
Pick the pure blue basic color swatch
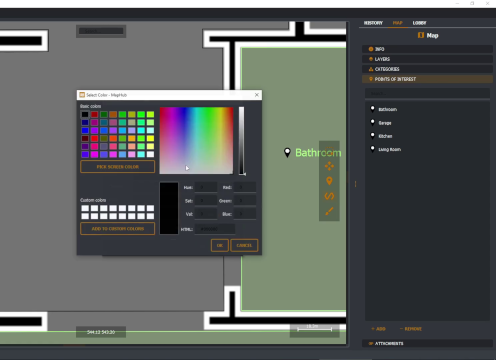[x=85, y=130]
